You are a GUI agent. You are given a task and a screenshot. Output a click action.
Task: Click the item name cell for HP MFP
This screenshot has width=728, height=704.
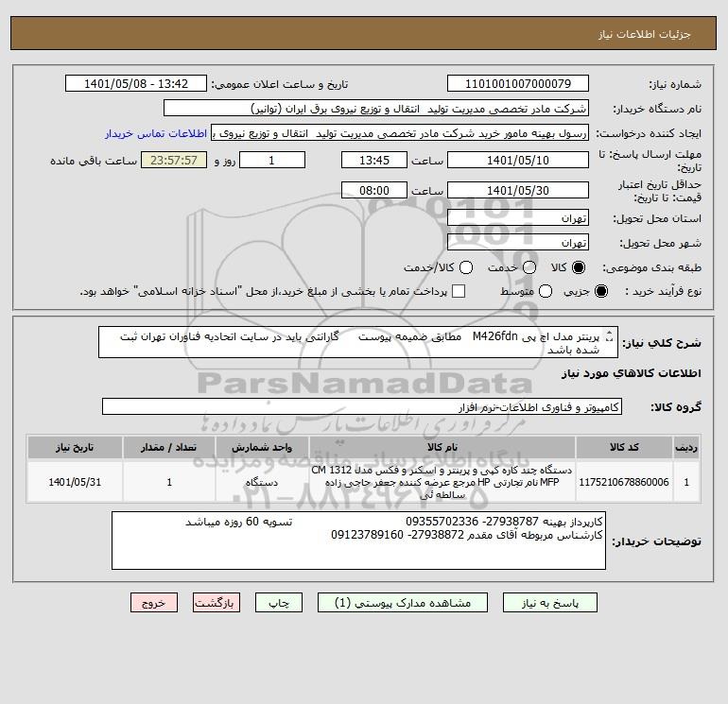(x=442, y=482)
